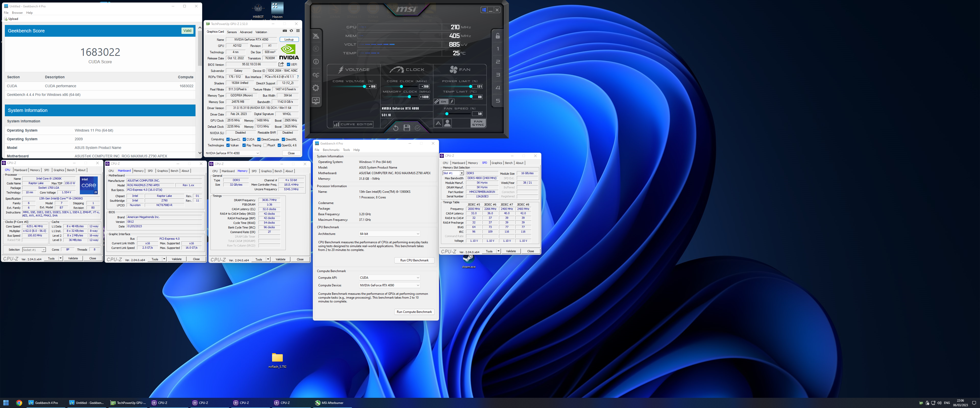Adjust Core Clock slider in Afterburner
980x408 pixels.
[x=401, y=87]
